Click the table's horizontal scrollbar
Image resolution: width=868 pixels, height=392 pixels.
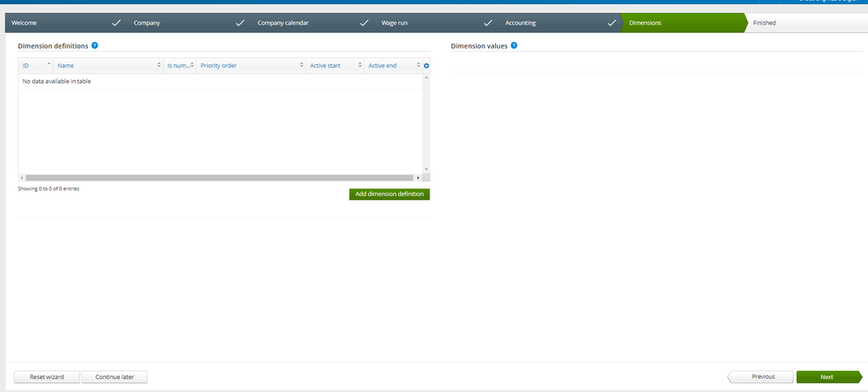click(x=219, y=178)
